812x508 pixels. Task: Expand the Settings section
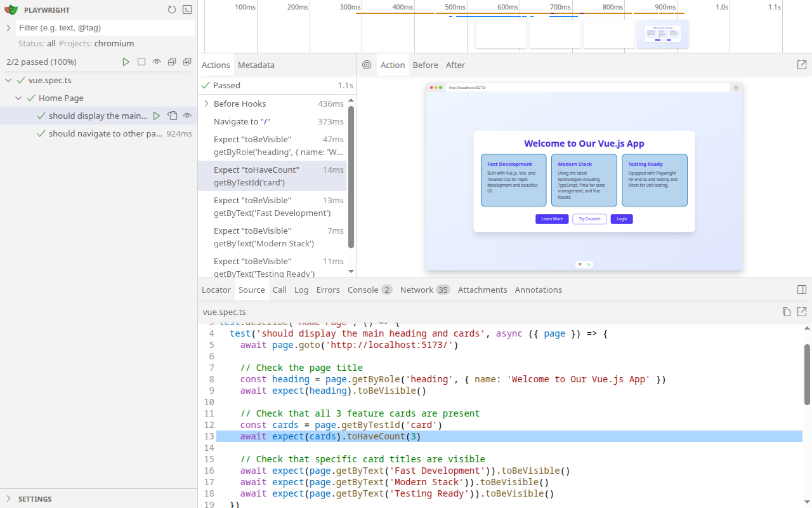35,498
